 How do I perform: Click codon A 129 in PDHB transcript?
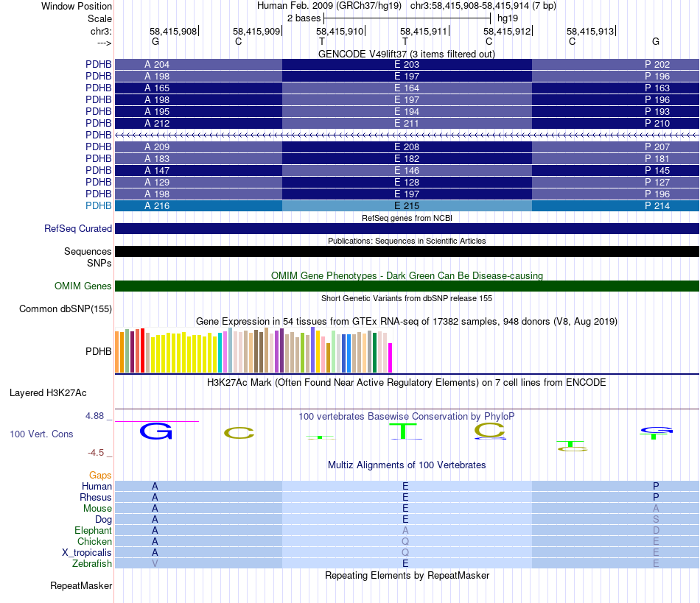tap(157, 182)
